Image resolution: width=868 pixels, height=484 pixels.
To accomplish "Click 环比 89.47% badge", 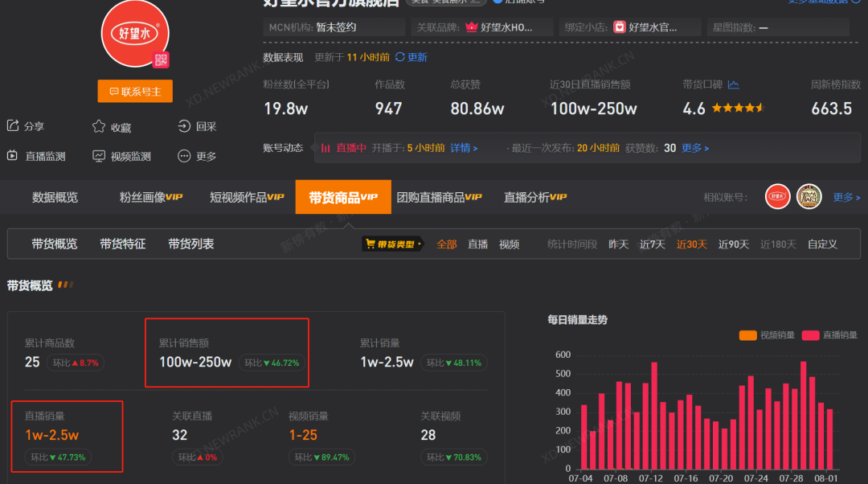I will pyautogui.click(x=321, y=457).
